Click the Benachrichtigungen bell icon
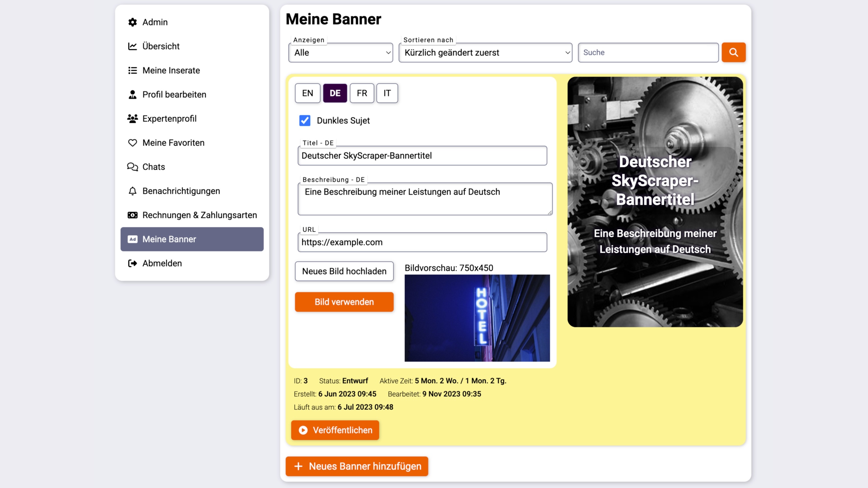This screenshot has width=868, height=488. (133, 191)
